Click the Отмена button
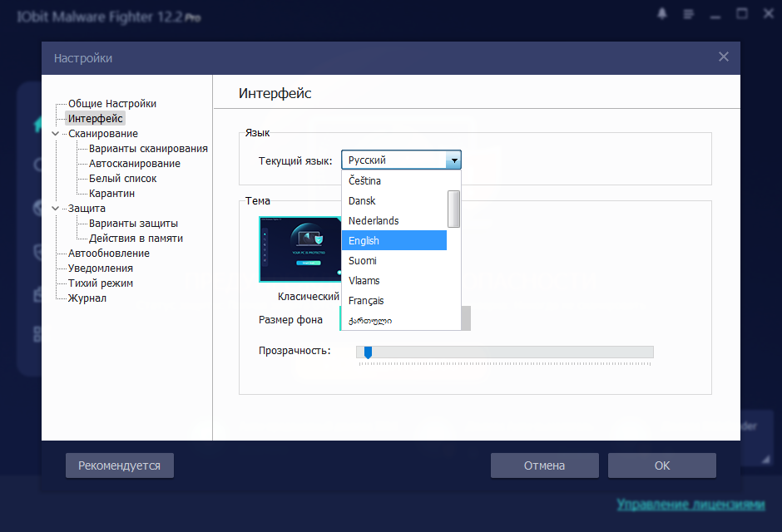 (x=545, y=465)
